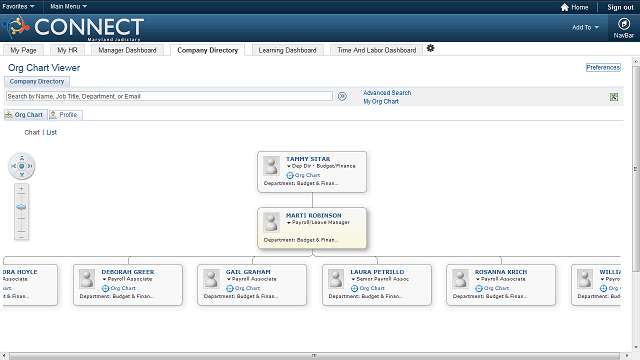
Task: Select the Org Chart sub-tab
Action: 26,115
